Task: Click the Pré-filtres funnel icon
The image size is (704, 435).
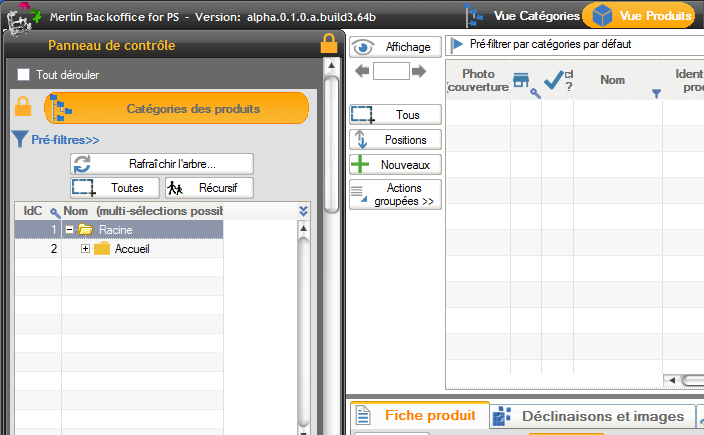Action: click(x=20, y=139)
